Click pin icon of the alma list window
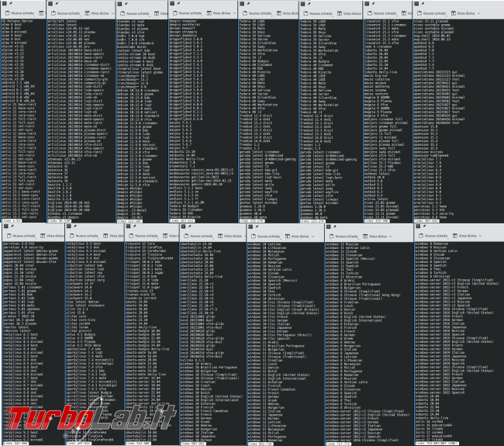The image size is (504, 446). [11, 4]
